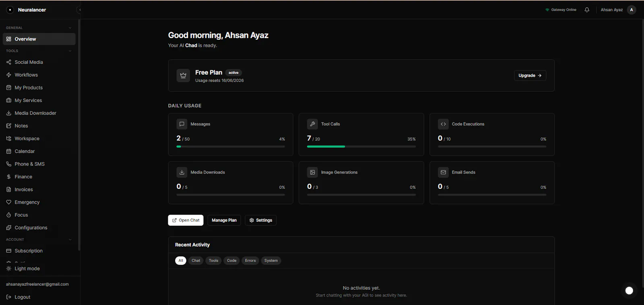Screen dimensions: 644x305
Task: Click the account email address
Action: (37, 284)
